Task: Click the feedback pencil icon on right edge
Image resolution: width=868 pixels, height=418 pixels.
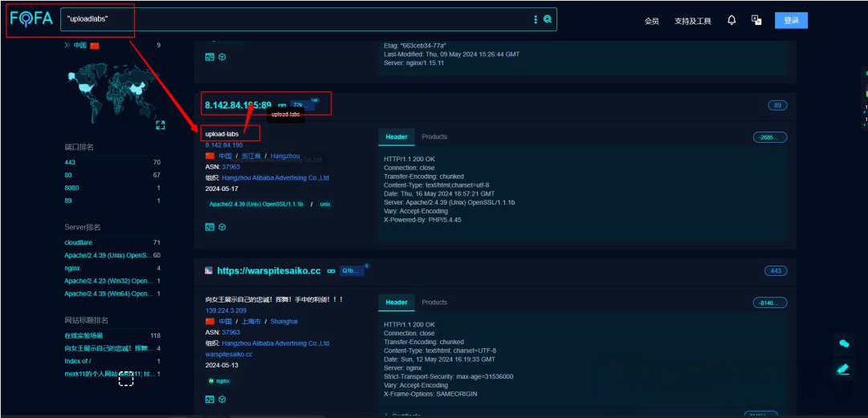Action: click(843, 369)
